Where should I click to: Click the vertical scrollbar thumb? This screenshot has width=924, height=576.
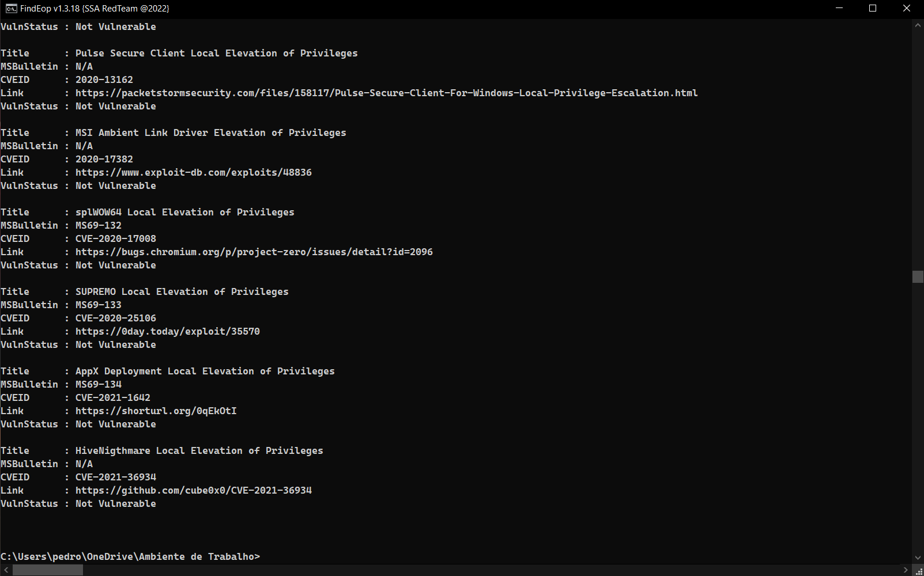[918, 277]
